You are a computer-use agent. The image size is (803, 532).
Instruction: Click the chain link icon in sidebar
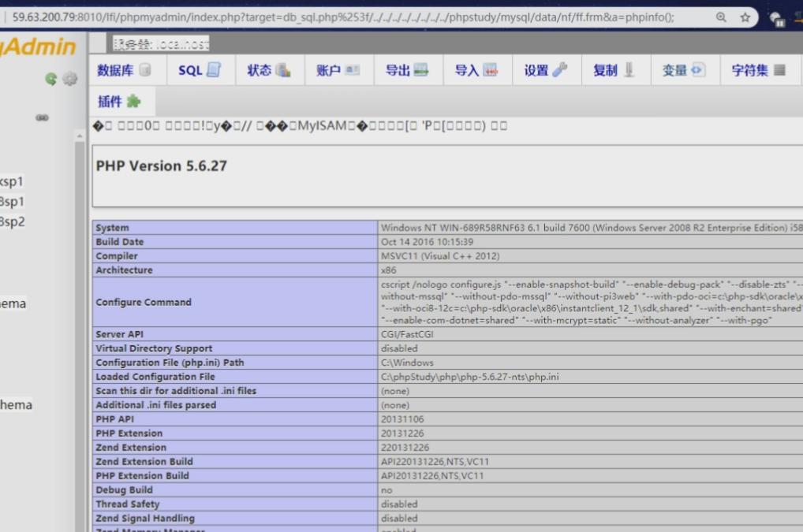[x=42, y=117]
